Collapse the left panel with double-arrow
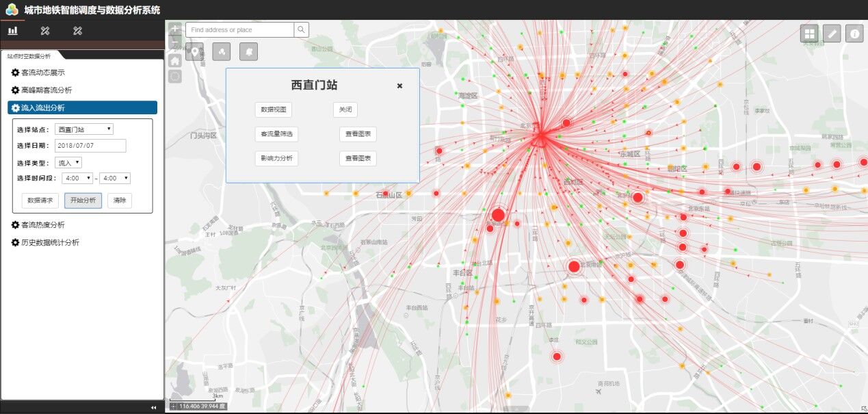The image size is (868, 414). click(153, 407)
